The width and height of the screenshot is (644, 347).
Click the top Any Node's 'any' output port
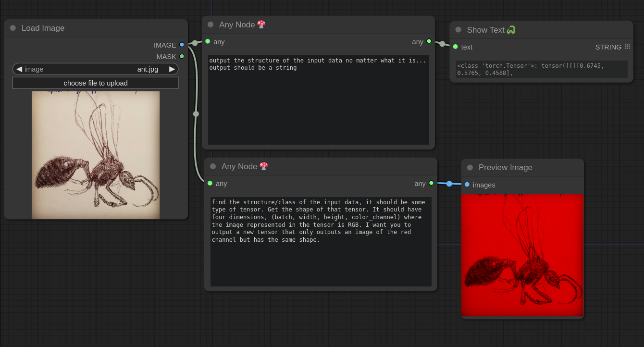pyautogui.click(x=429, y=41)
